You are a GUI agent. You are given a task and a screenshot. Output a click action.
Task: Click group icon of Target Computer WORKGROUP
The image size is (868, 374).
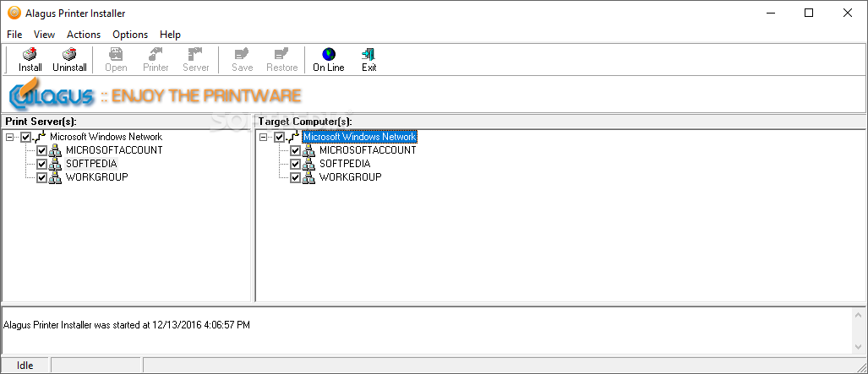[x=308, y=177]
